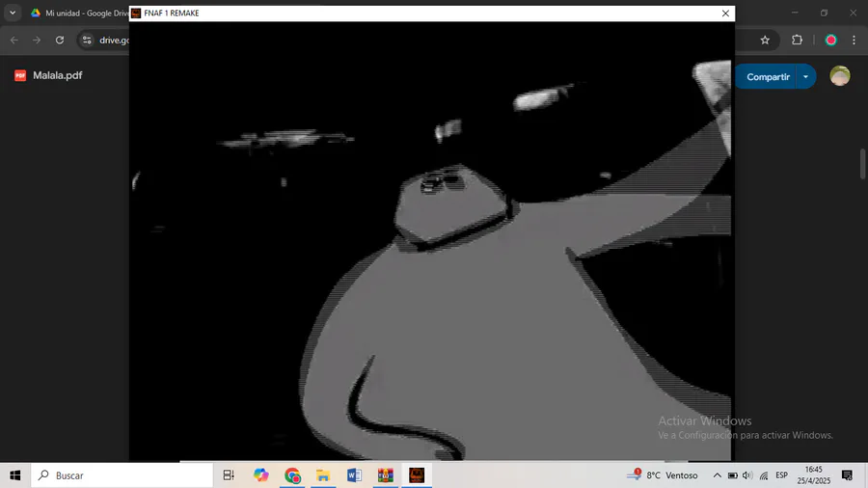Show hidden system tray icons
Screen dimensions: 868x488
point(717,475)
